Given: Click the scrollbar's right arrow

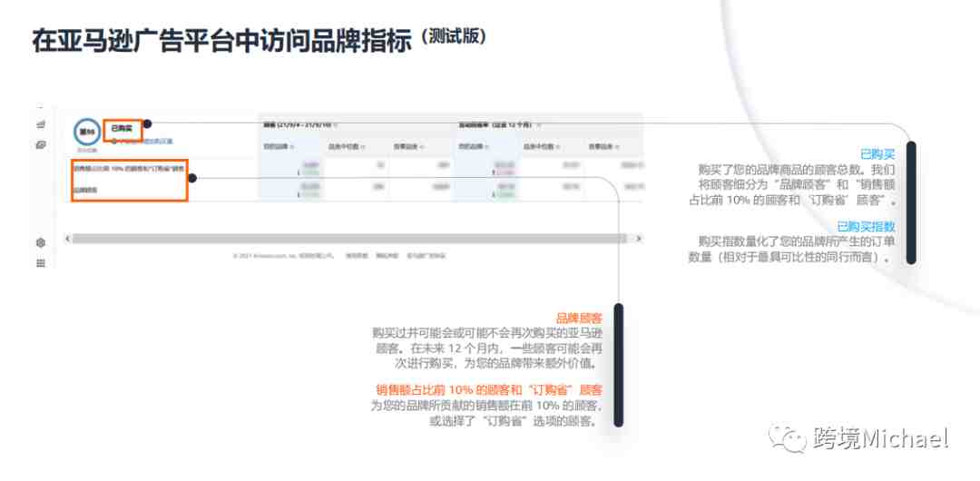Looking at the screenshot, I should click(x=638, y=239).
